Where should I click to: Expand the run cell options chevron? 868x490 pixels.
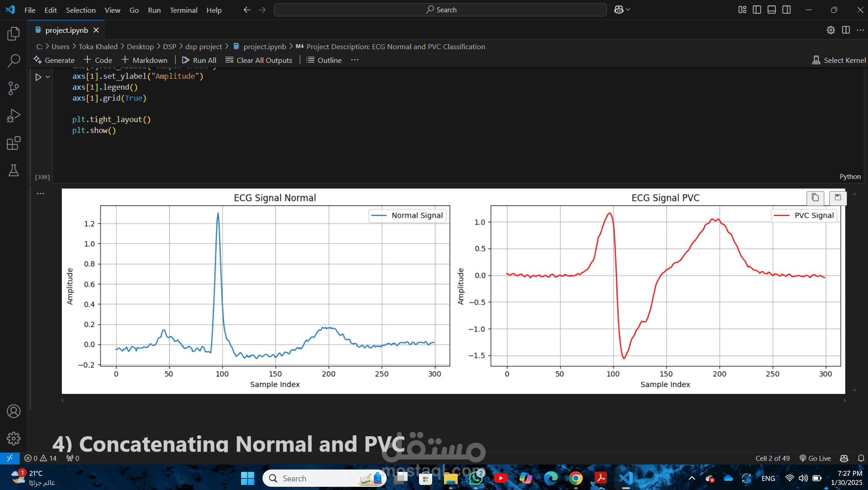pos(48,77)
